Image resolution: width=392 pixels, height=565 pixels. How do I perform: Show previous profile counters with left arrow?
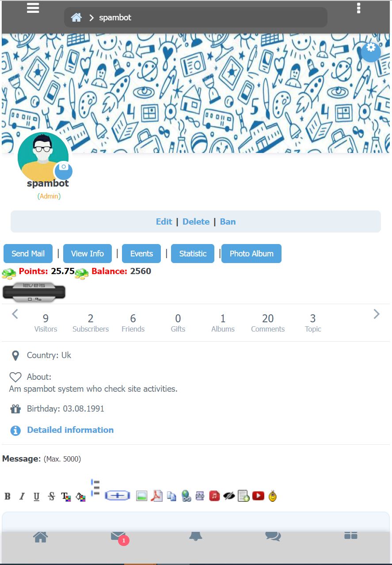15,314
